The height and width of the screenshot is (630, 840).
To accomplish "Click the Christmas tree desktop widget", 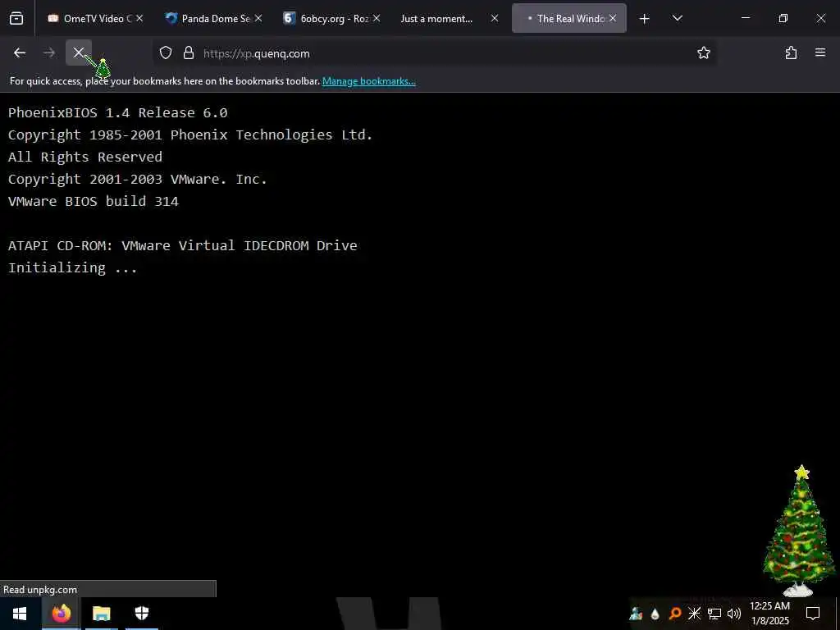I will coord(799,531).
